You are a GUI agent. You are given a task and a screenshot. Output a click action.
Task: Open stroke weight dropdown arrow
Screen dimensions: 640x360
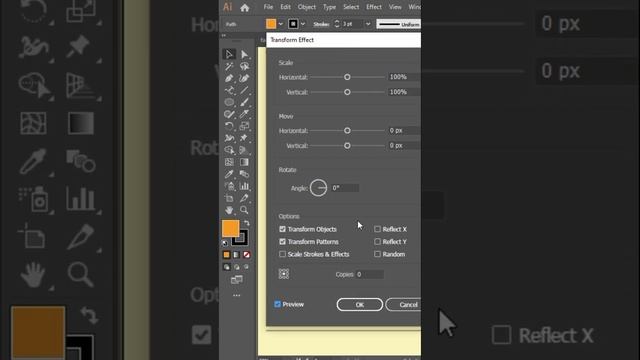[x=368, y=24]
